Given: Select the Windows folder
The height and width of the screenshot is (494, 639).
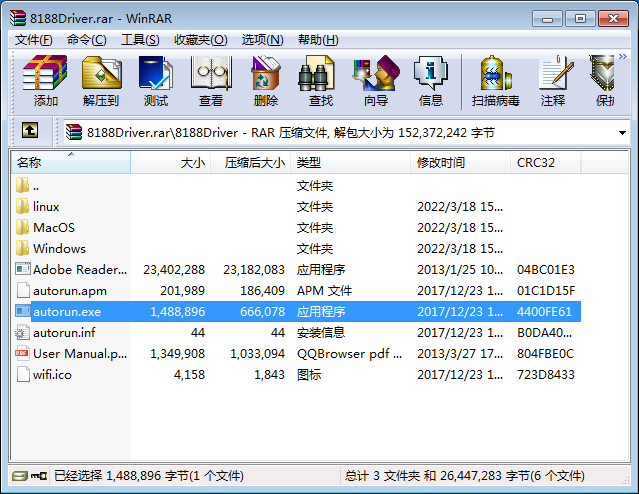Looking at the screenshot, I should (296, 249).
